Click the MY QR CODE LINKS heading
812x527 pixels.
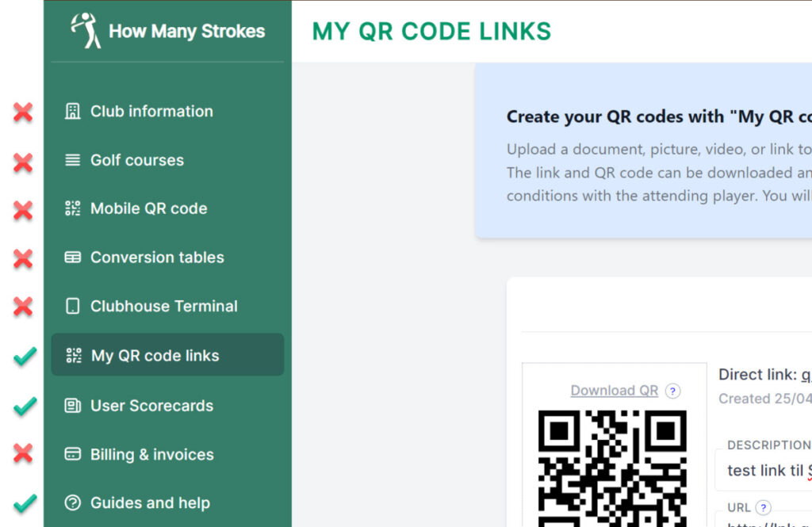(431, 31)
